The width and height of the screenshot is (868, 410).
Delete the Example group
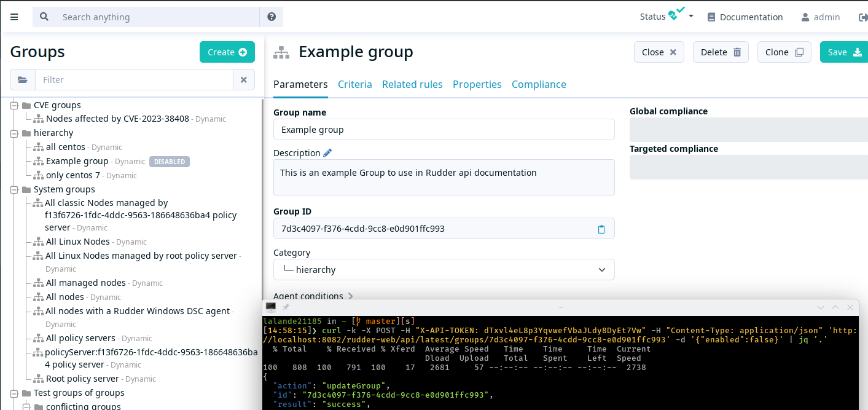[721, 52]
